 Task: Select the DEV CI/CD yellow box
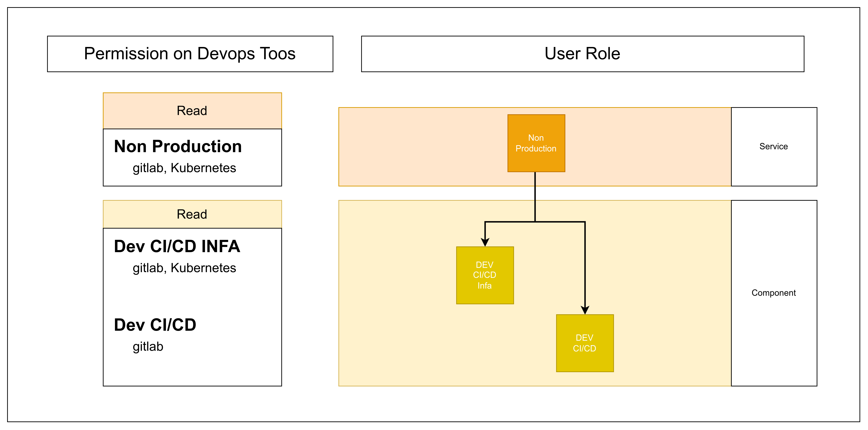point(585,343)
